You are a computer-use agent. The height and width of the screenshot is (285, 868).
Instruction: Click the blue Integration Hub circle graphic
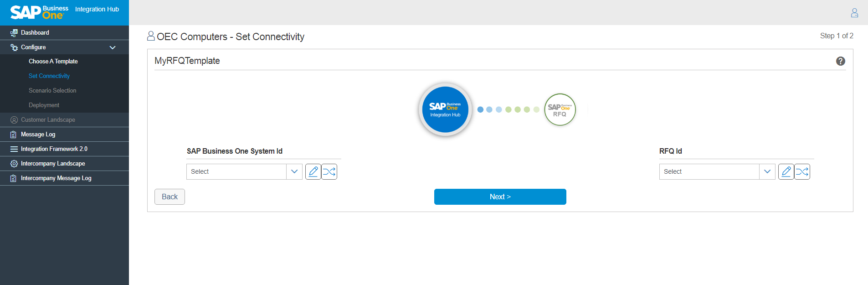tap(445, 109)
